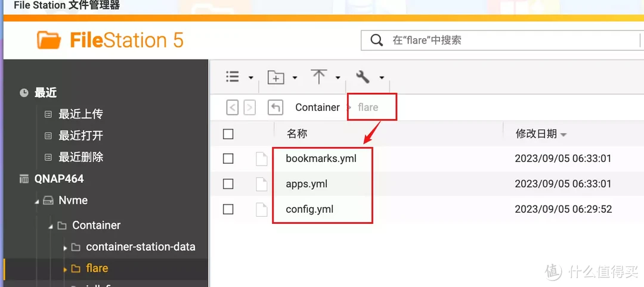Select the flare folder in sidebar
The width and height of the screenshot is (644, 287).
point(97,268)
